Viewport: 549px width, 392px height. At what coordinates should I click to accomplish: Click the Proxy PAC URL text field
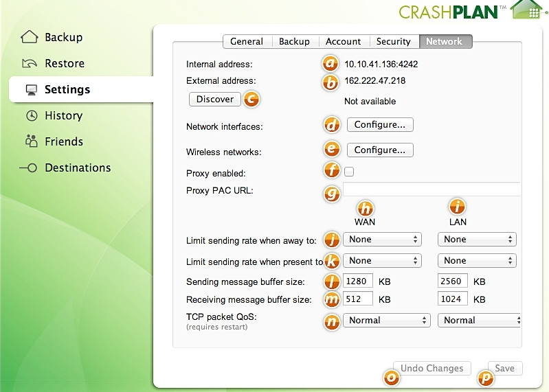click(432, 189)
